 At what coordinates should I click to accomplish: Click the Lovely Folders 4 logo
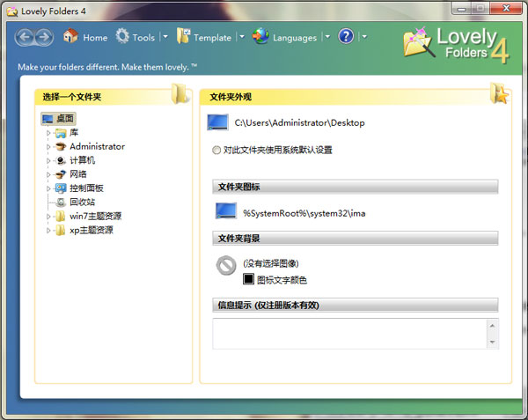(x=457, y=45)
